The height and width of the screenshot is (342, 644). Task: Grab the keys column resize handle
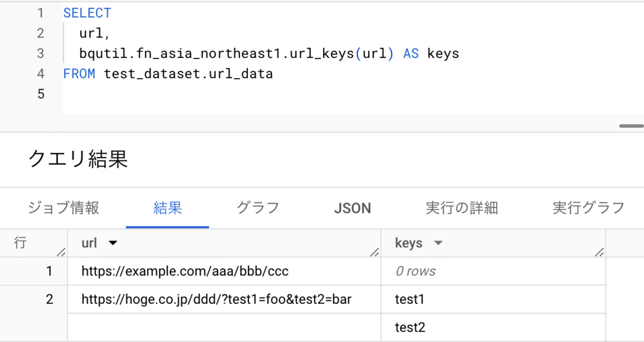(x=599, y=252)
